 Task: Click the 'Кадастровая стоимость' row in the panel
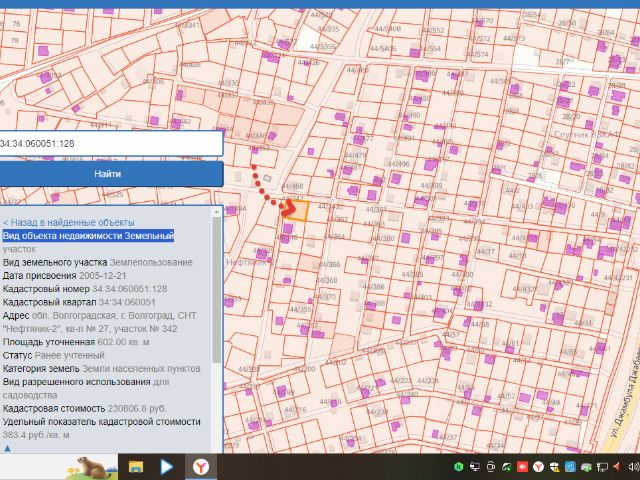pyautogui.click(x=83, y=409)
